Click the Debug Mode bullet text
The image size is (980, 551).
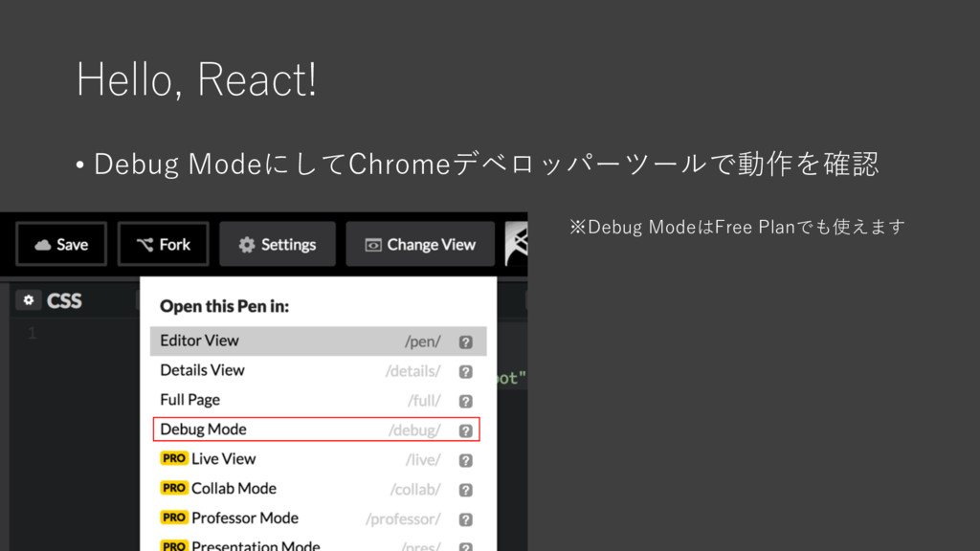pyautogui.click(x=486, y=165)
